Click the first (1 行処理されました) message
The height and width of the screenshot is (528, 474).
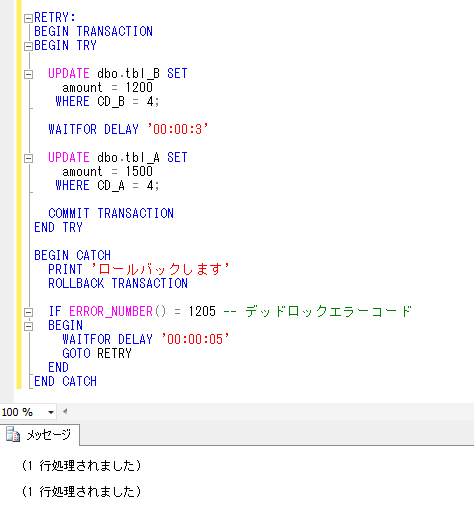(81, 466)
